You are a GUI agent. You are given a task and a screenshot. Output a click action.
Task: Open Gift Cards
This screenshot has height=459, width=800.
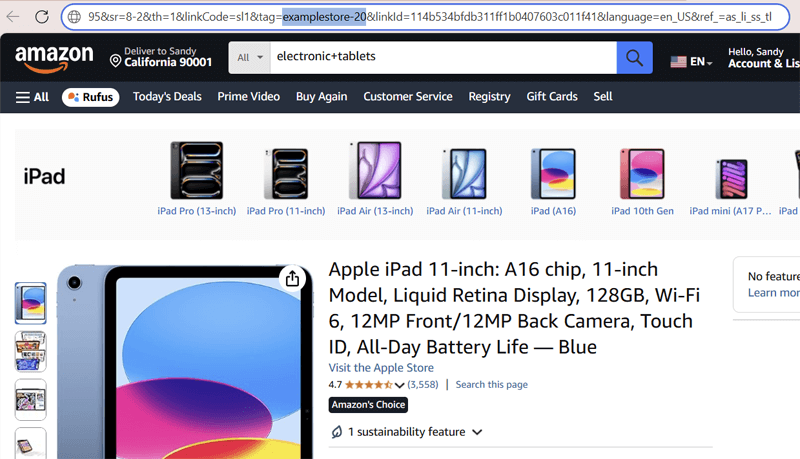552,96
